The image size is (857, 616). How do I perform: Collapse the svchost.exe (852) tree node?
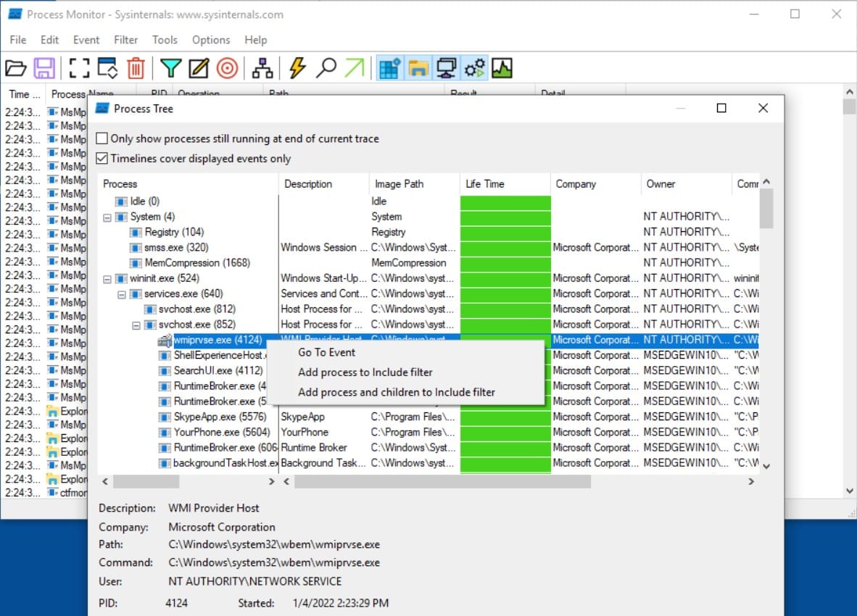[x=136, y=325]
